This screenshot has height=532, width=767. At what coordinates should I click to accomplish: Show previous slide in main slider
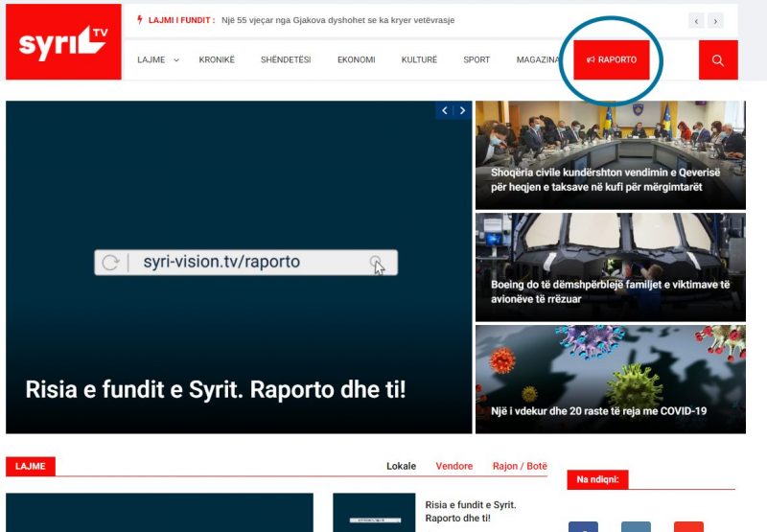pyautogui.click(x=445, y=110)
